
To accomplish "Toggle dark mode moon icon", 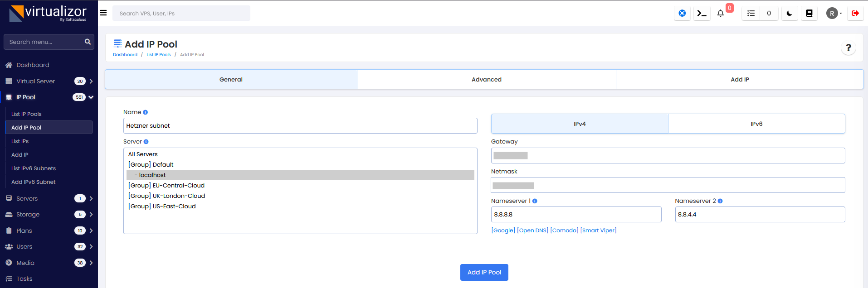I will (789, 14).
